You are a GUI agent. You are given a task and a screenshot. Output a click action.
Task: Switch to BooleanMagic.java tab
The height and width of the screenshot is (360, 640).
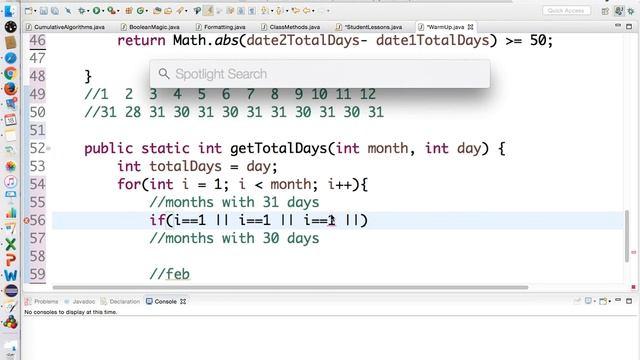pyautogui.click(x=150, y=27)
